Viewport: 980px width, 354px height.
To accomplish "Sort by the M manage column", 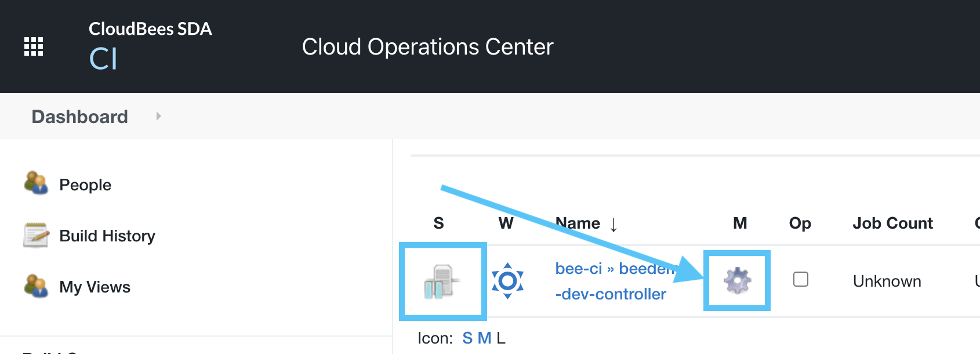I will point(740,223).
